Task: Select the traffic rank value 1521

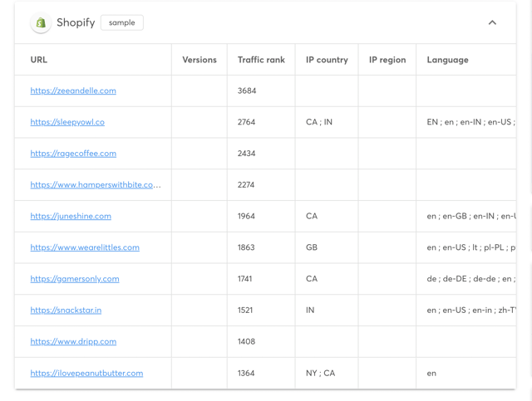Action: pyautogui.click(x=245, y=311)
